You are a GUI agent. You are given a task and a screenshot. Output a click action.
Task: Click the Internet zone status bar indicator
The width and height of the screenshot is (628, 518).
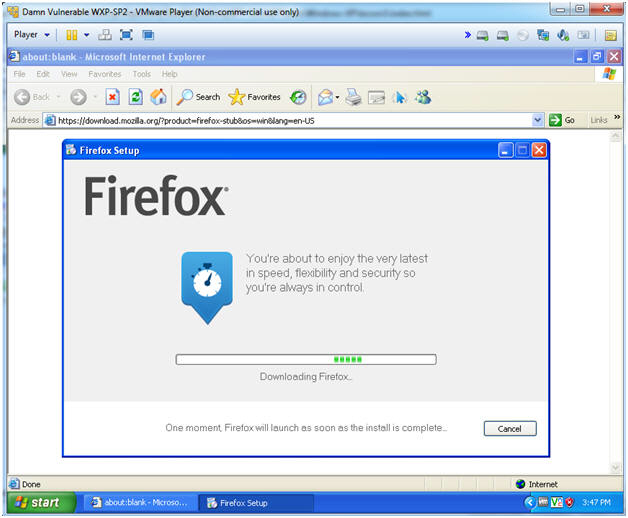[x=537, y=484]
